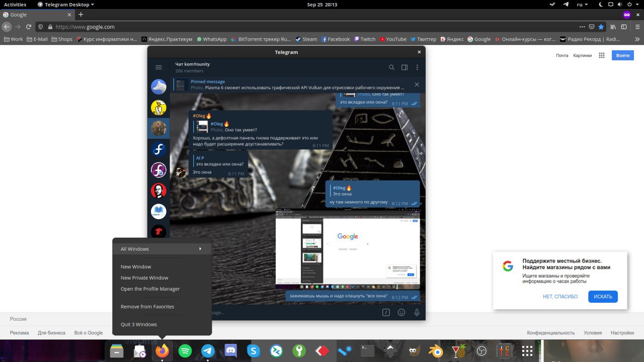Click the Sep 25 20:13 clock

point(322,5)
